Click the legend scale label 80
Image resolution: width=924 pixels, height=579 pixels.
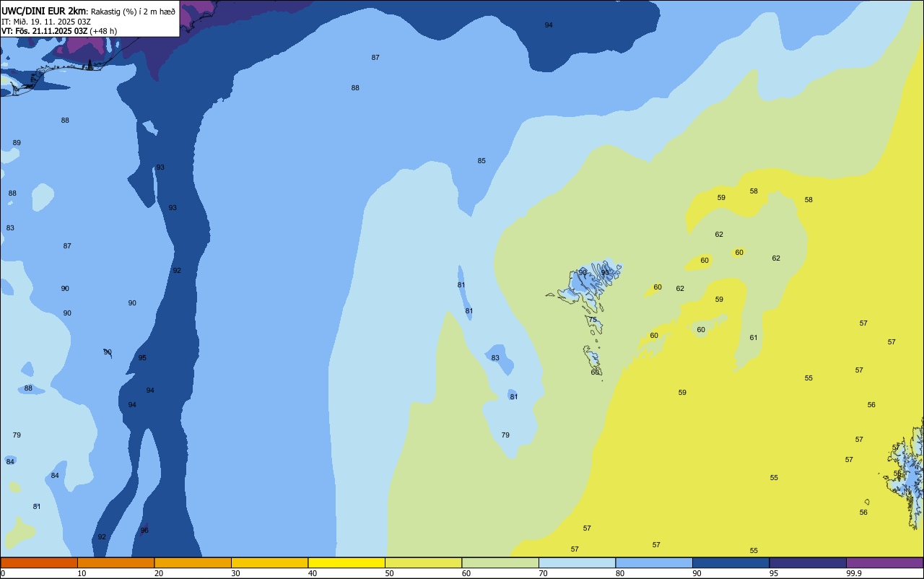pyautogui.click(x=620, y=573)
